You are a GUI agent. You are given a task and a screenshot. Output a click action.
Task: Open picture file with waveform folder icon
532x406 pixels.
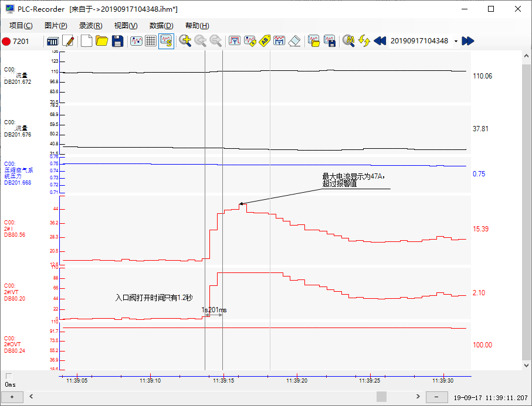pos(314,41)
